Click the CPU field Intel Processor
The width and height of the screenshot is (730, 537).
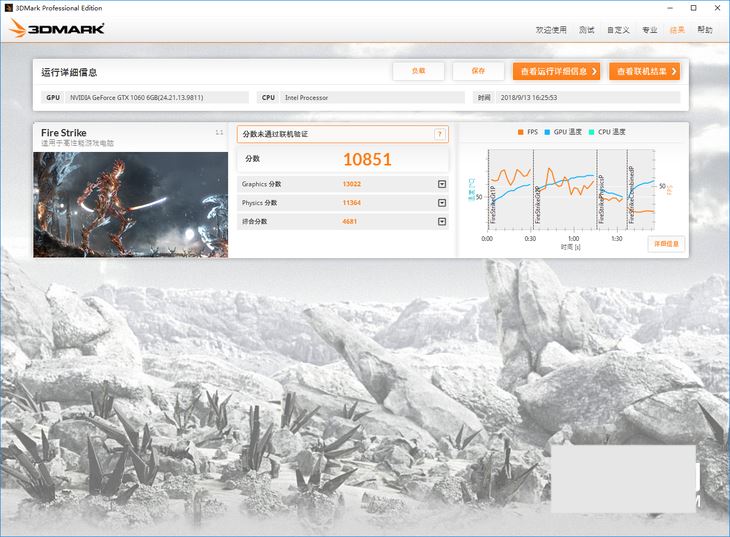[373, 97]
